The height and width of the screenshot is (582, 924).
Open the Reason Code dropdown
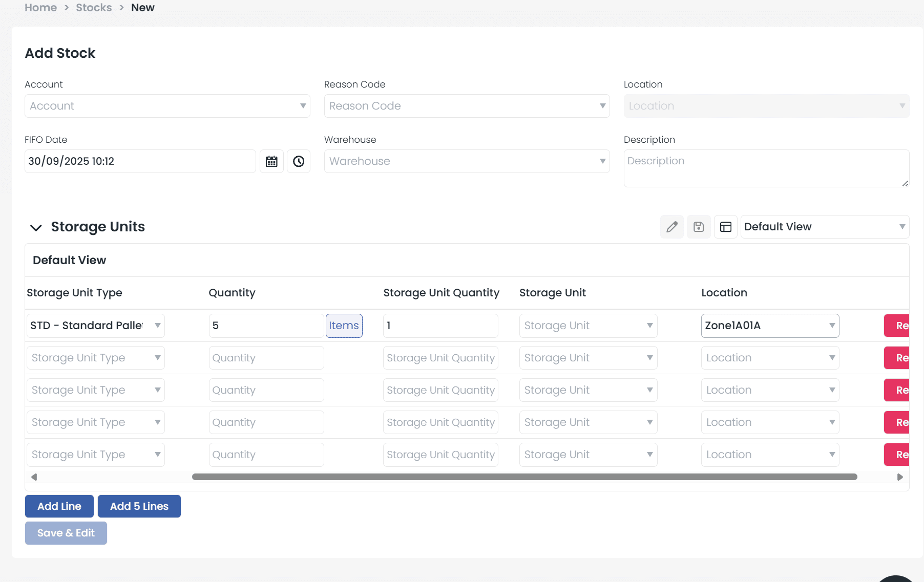(x=467, y=106)
